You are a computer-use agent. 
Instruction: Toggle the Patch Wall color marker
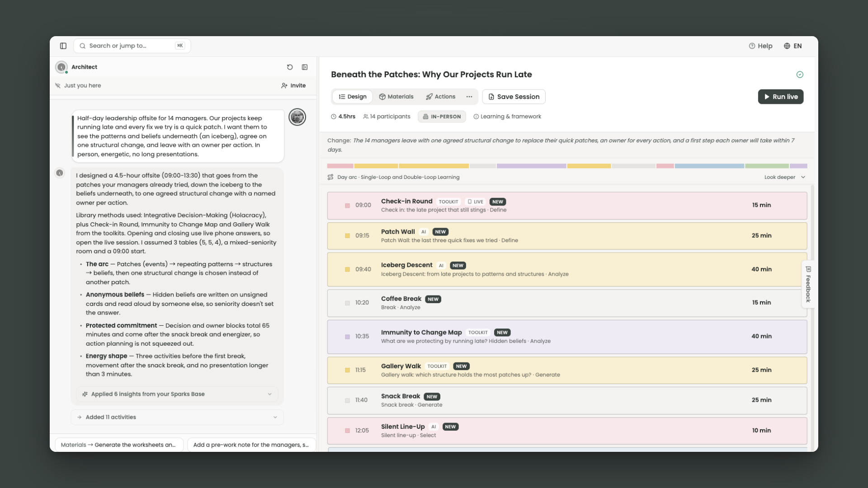(347, 236)
